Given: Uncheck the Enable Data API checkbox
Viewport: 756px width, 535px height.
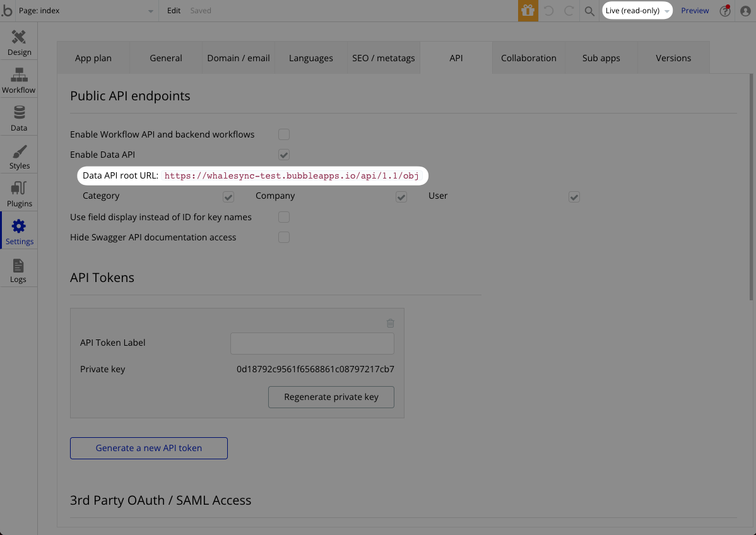Looking at the screenshot, I should 284,155.
